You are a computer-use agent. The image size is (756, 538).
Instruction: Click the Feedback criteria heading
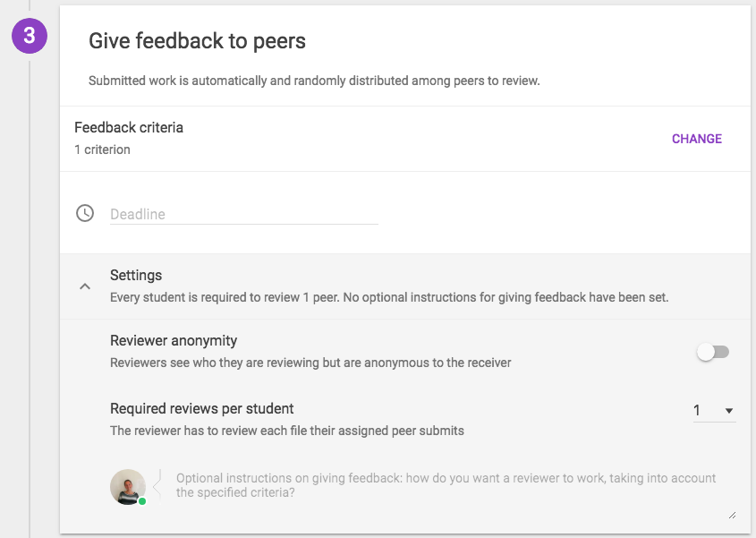click(129, 127)
